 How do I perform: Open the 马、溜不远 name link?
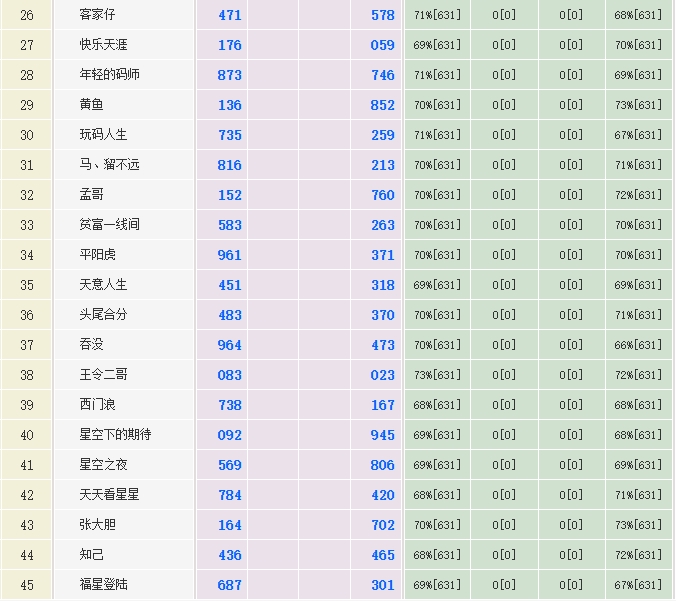pyautogui.click(x=110, y=165)
